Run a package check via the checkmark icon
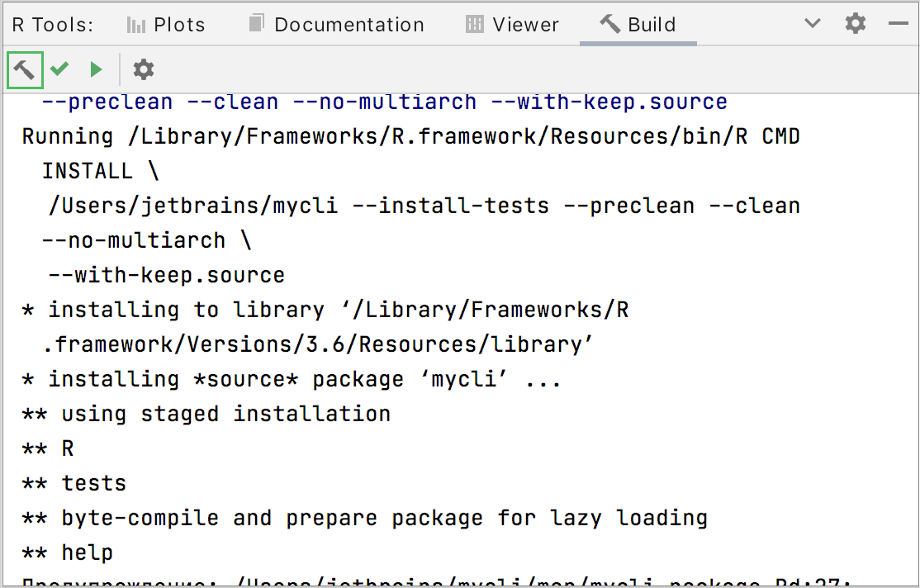920x588 pixels. (59, 69)
